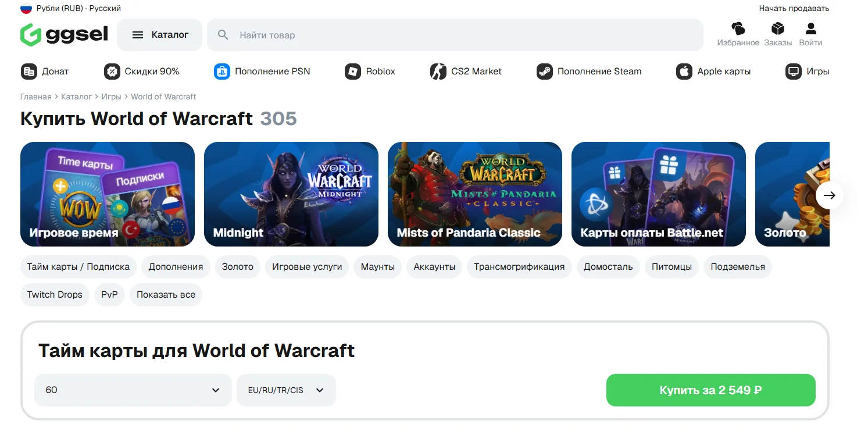Click the Войти profile icon
The image size is (868, 432).
pos(810,28)
